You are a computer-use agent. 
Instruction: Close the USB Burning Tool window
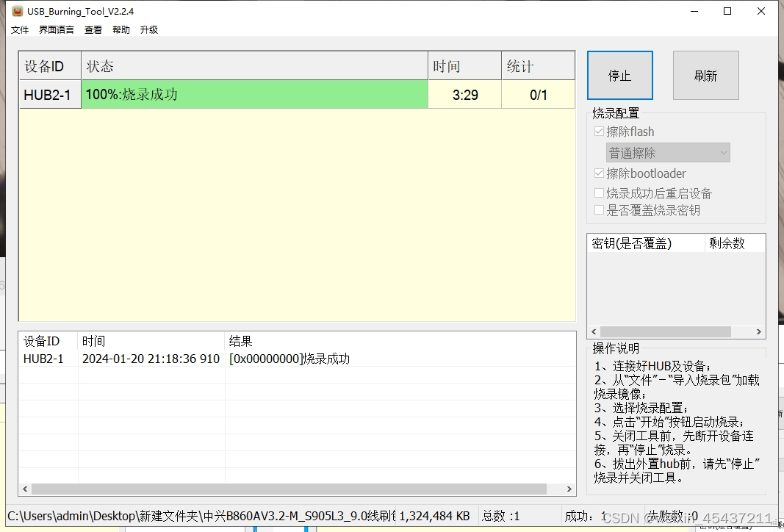point(761,11)
